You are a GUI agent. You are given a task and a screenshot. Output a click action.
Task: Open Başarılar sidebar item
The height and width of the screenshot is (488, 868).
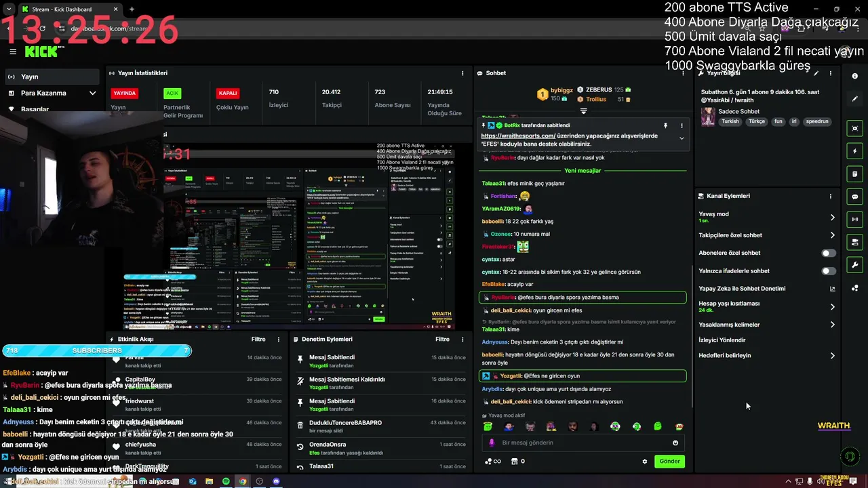click(x=52, y=108)
